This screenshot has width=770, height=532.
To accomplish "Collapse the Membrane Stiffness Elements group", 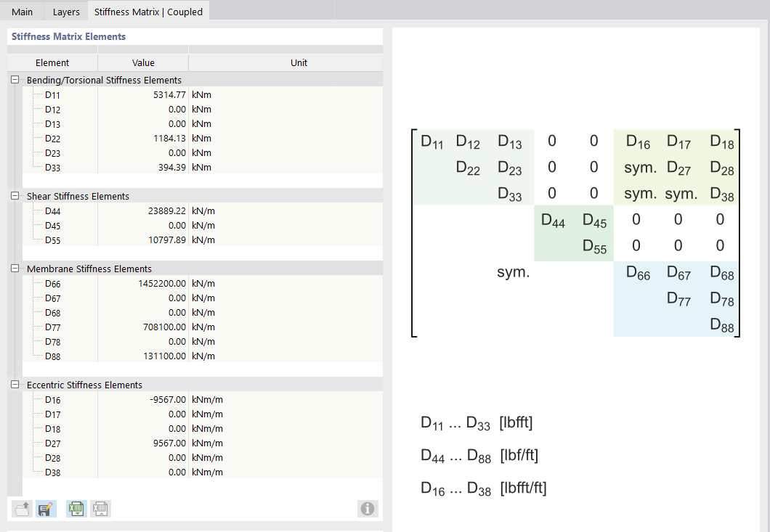I will 15,269.
